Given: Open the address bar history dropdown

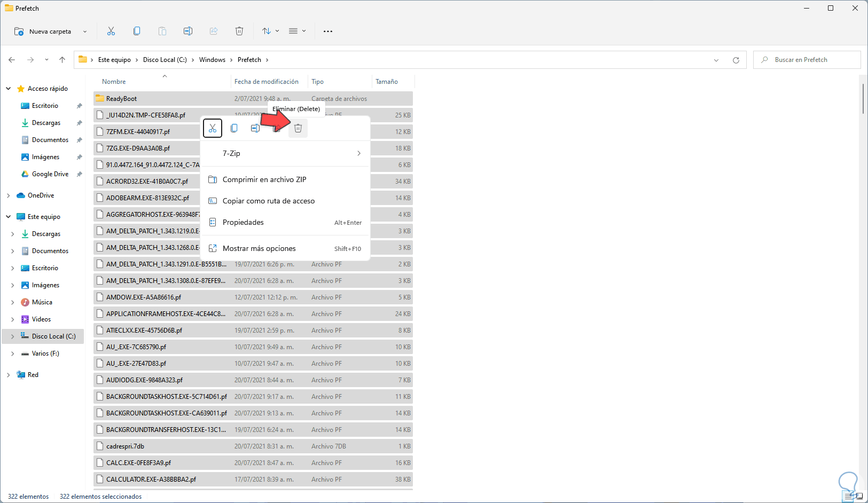Looking at the screenshot, I should [x=716, y=60].
